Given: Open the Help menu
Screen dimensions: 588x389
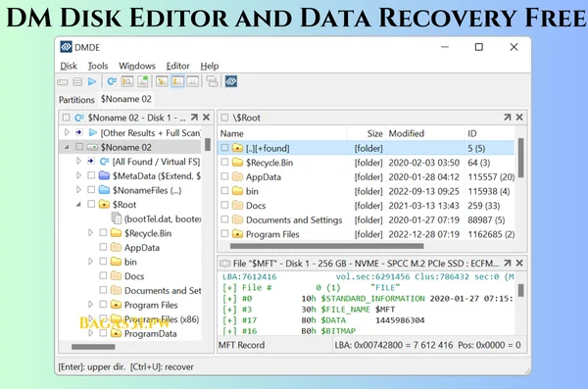Looking at the screenshot, I should (210, 66).
